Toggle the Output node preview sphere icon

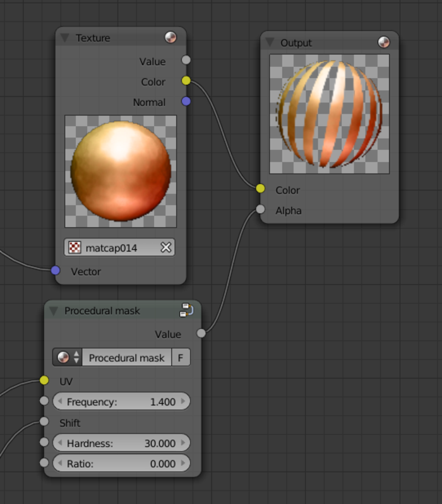384,42
